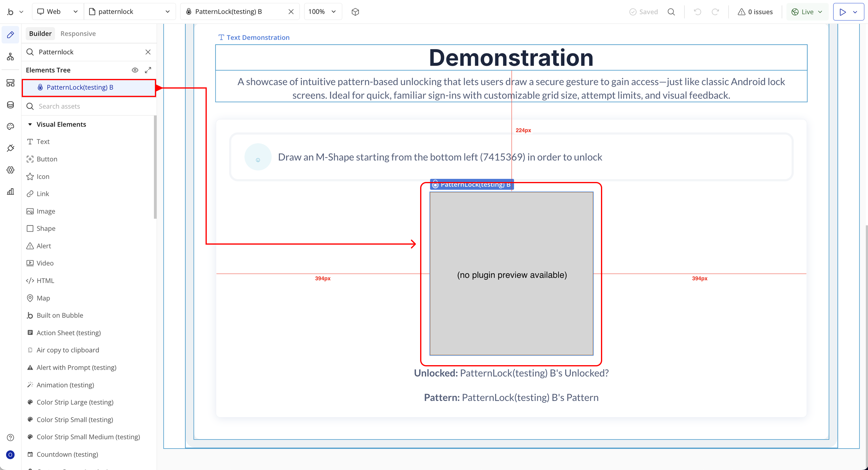Select PatternLock(testing) B in Elements Tree

[80, 87]
